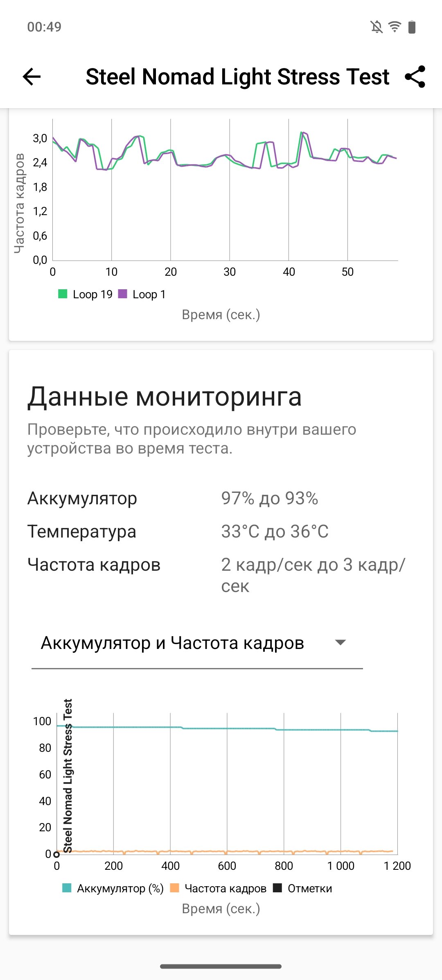Tap the Данные мониторинга heading
The width and height of the screenshot is (442, 980).
165,397
